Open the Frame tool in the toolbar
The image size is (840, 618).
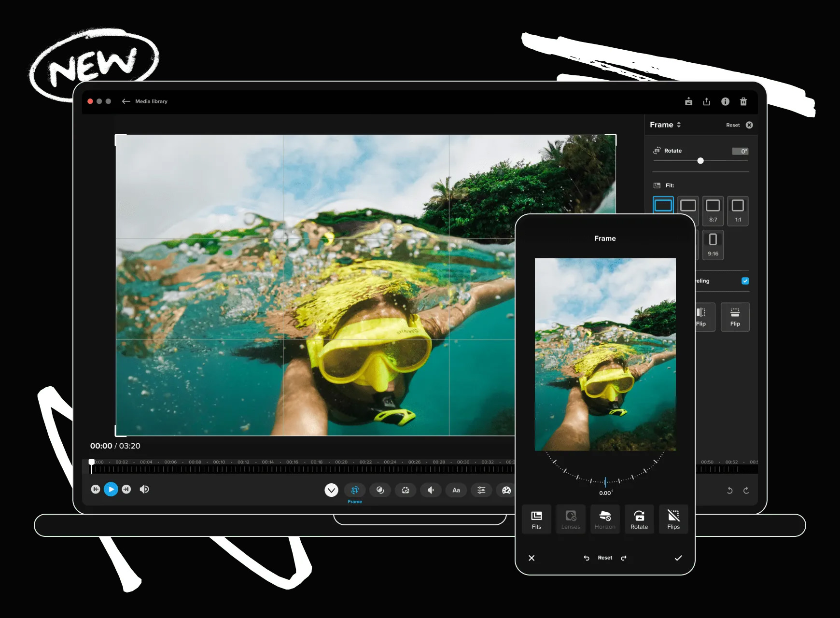click(x=355, y=490)
